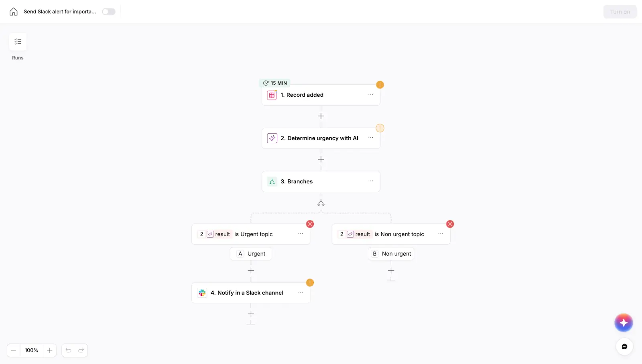Open the options menu on the Branches step

click(x=370, y=181)
